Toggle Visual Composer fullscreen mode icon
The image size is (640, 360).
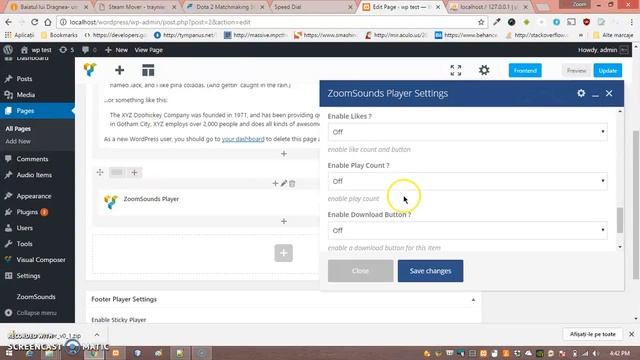[x=456, y=70]
